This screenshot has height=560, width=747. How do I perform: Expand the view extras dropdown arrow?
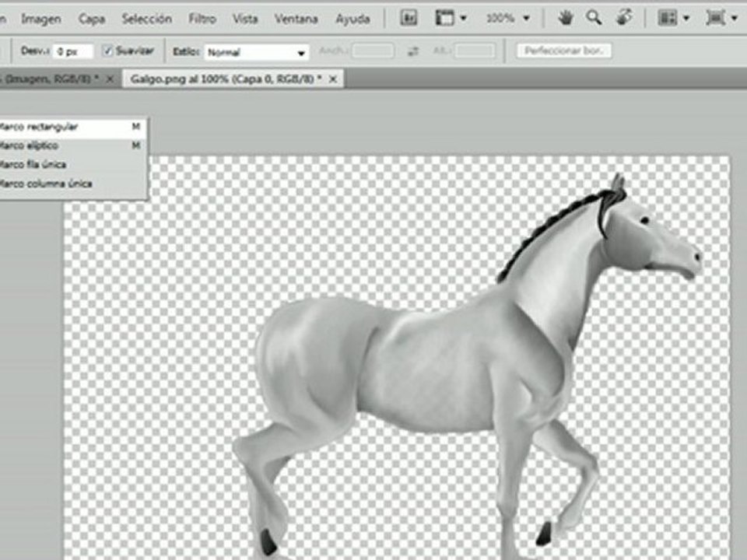[463, 19]
